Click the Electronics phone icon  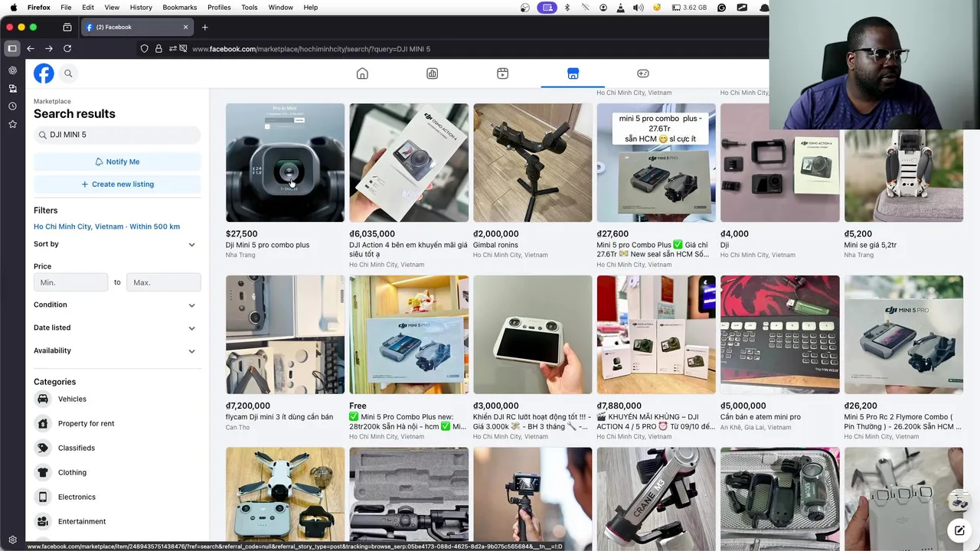43,497
